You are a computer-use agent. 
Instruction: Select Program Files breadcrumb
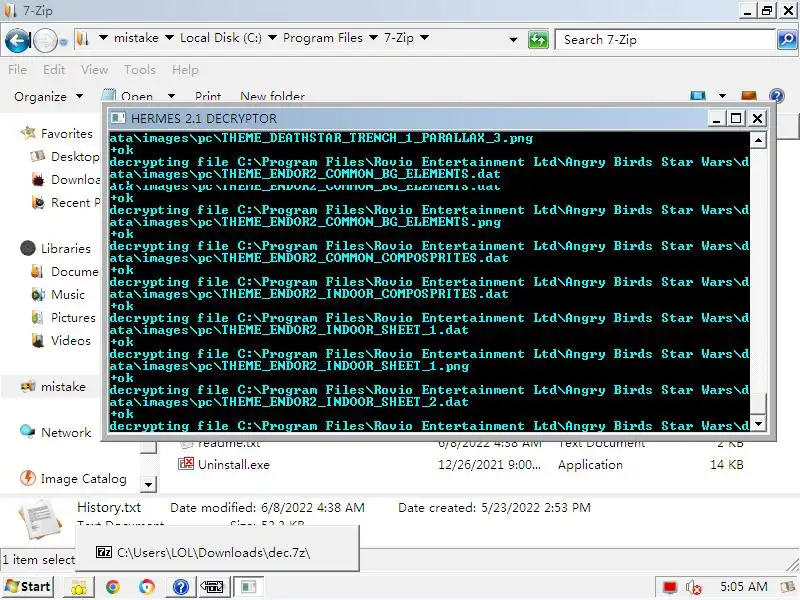[323, 38]
